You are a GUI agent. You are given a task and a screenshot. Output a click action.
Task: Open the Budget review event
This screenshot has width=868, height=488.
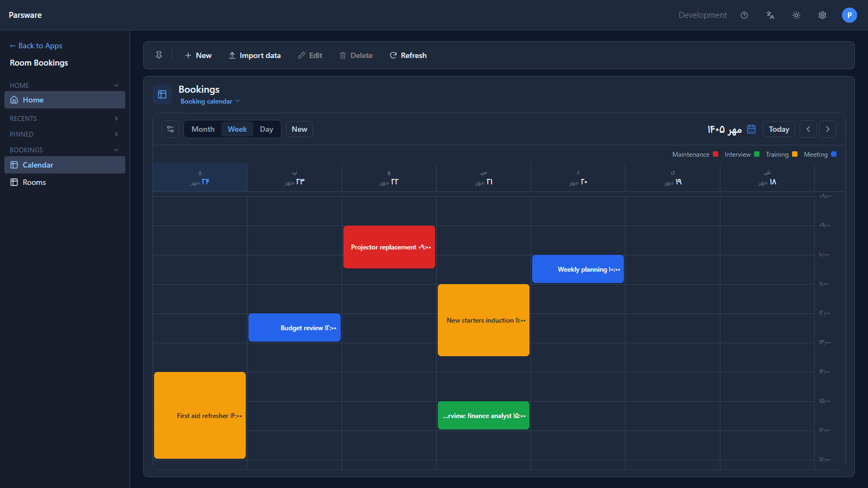(295, 328)
